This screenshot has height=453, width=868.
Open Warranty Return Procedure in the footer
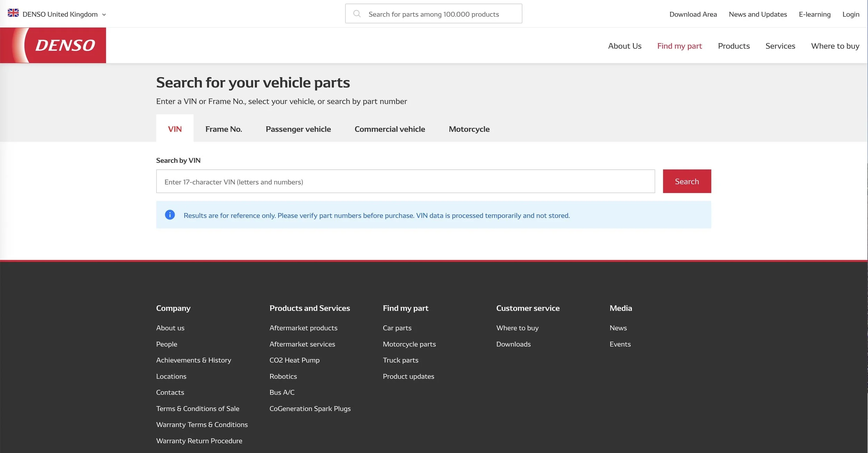tap(199, 441)
